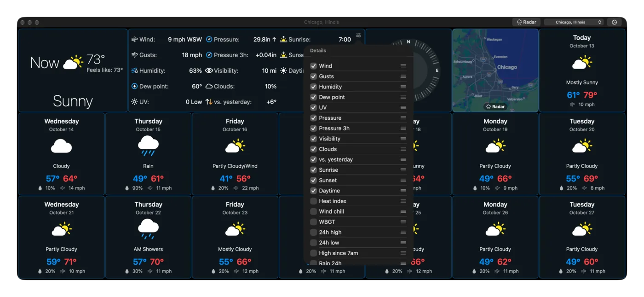Click Thursday October 15 90% precipitation
Viewport: 644px width, 297px height.
[x=138, y=188]
